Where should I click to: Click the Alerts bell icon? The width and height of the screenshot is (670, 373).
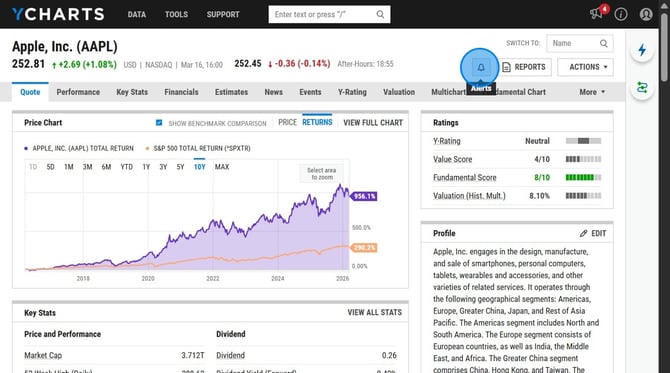[481, 67]
